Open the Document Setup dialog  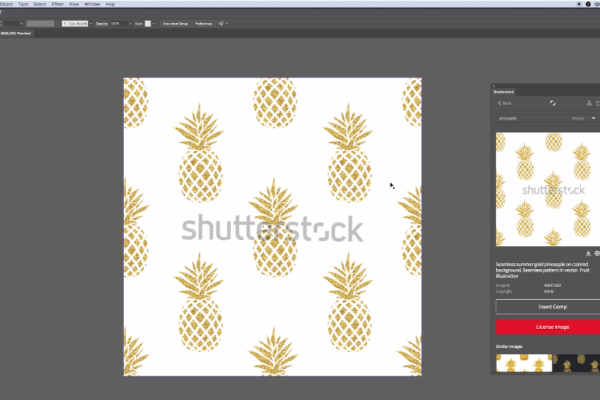tap(175, 21)
